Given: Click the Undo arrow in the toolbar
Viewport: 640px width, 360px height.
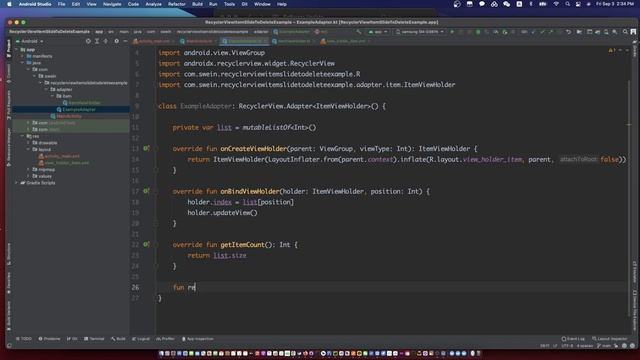Looking at the screenshot, I should pyautogui.click(x=568, y=32).
